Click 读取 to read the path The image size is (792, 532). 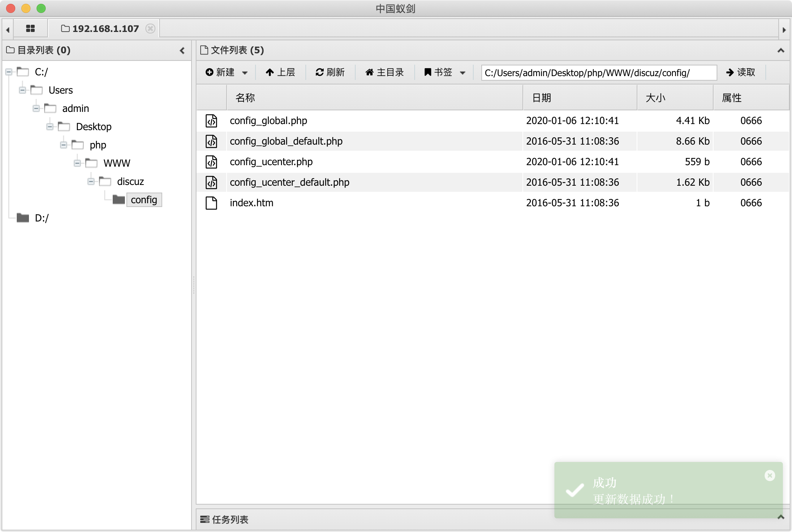741,72
